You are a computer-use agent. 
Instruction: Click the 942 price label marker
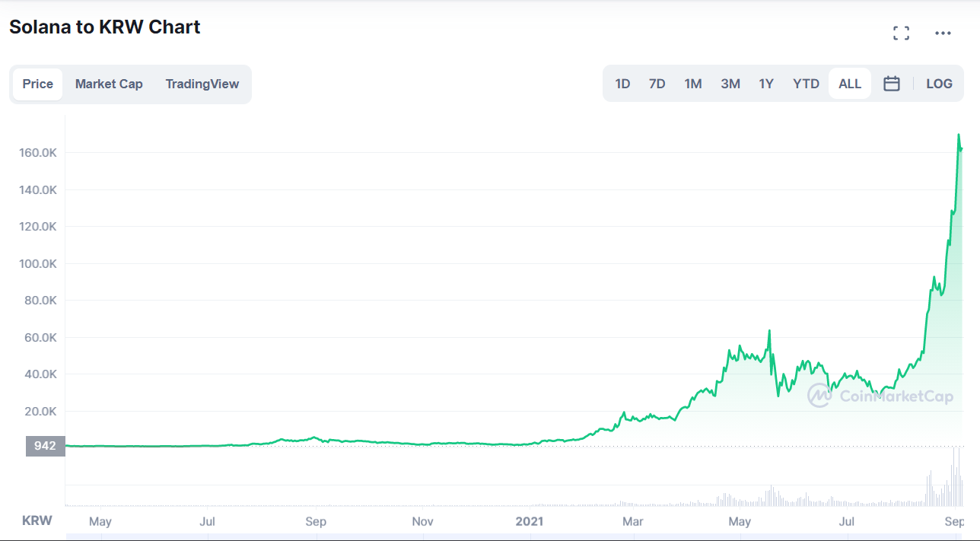(x=45, y=445)
